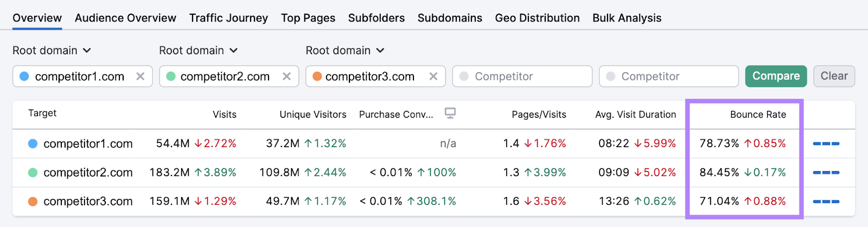
Task: Expand the third Root domain dropdown
Action: (x=345, y=51)
